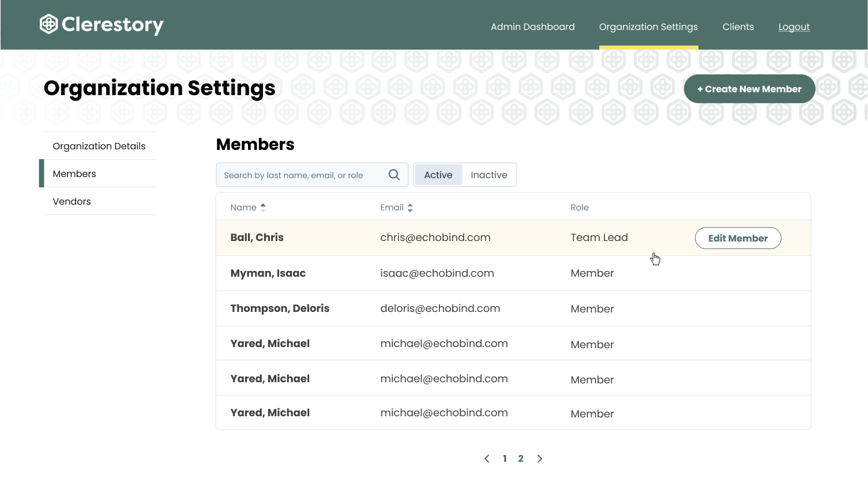Screen dimensions: 868x501
Task: Select Organization Details in sidebar
Action: click(x=99, y=146)
